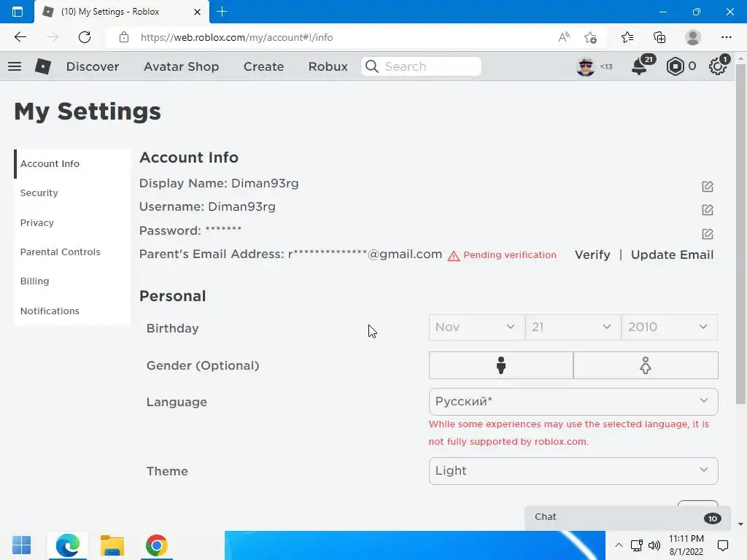
Task: Click the browser address bar URL
Action: pyautogui.click(x=237, y=37)
